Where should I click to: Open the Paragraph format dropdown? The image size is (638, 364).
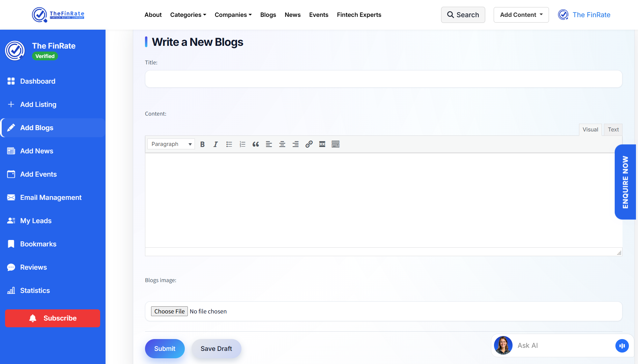(171, 144)
